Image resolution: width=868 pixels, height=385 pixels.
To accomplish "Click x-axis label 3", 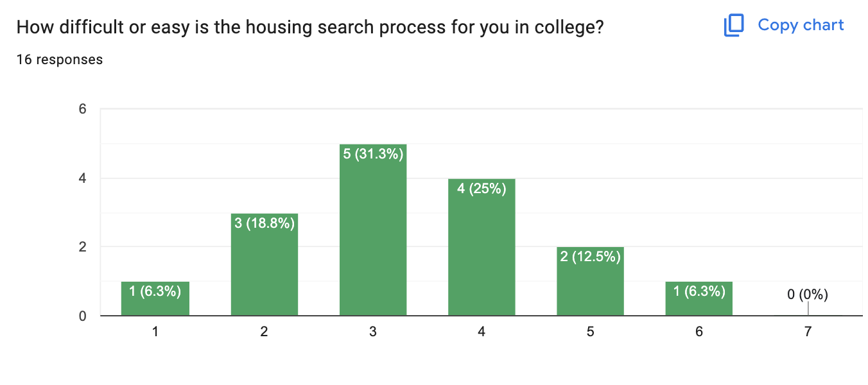I will 372,332.
